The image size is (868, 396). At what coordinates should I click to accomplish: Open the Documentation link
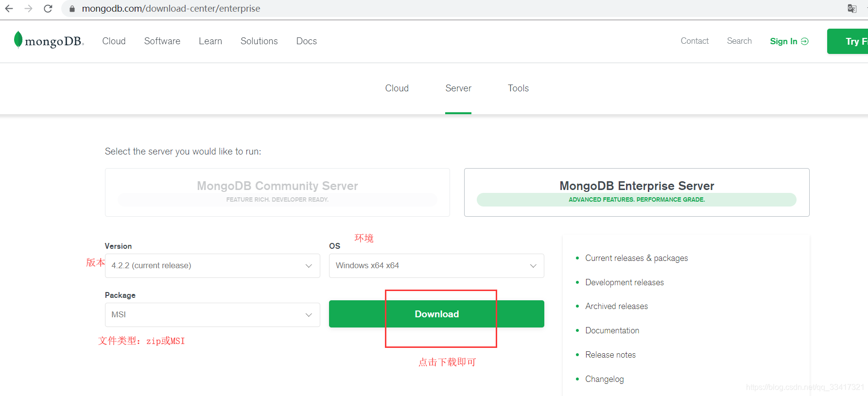pyautogui.click(x=612, y=330)
